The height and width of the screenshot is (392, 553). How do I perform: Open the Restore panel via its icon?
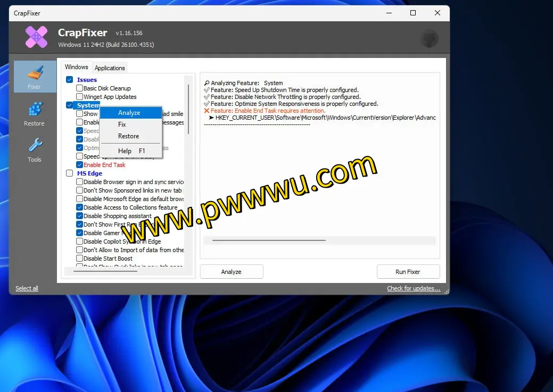pyautogui.click(x=35, y=113)
